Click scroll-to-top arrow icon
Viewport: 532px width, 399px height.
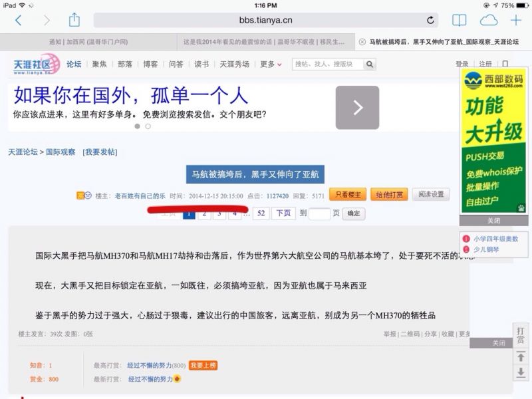(x=521, y=357)
